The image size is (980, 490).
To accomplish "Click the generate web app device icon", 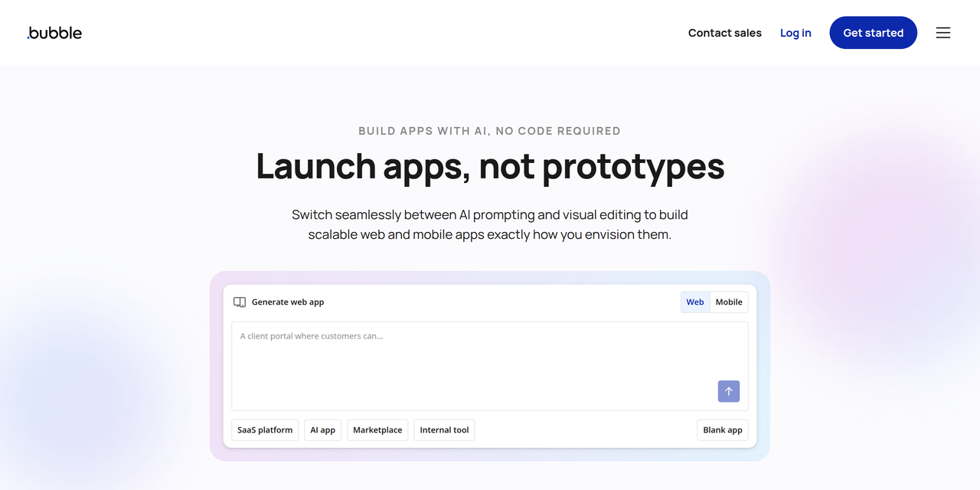I will [240, 302].
